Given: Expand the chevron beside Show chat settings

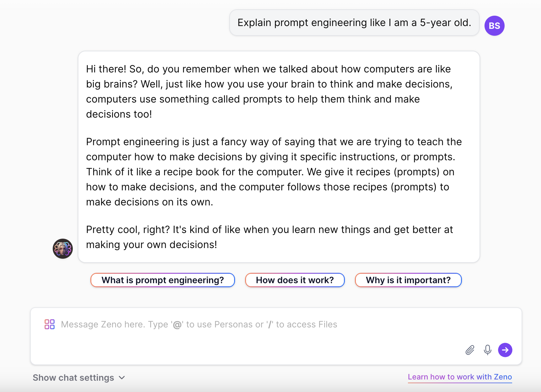Looking at the screenshot, I should pos(122,378).
